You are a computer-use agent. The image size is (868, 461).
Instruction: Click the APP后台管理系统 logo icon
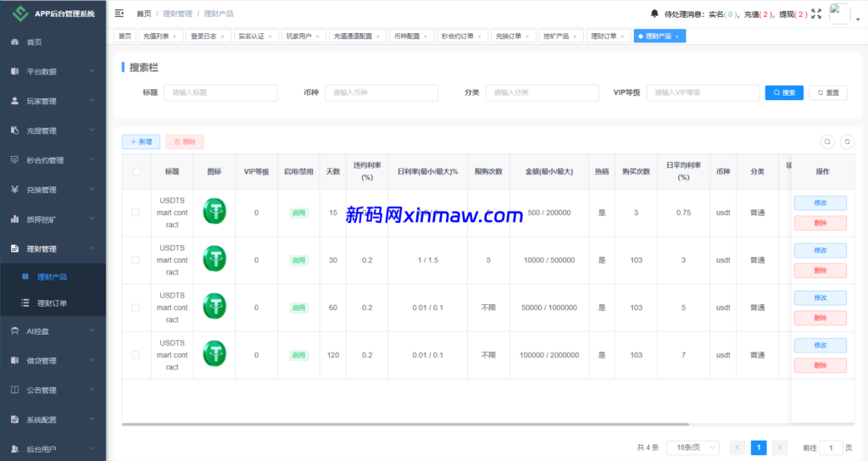pos(20,14)
